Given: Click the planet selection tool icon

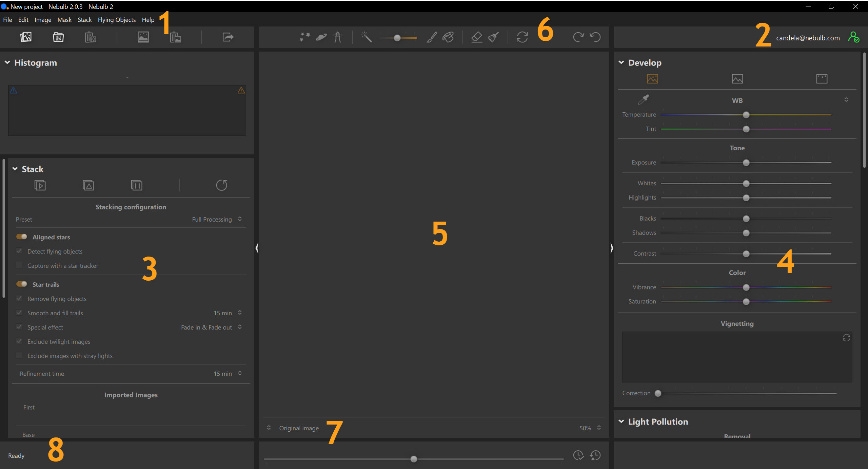Looking at the screenshot, I should pos(321,37).
